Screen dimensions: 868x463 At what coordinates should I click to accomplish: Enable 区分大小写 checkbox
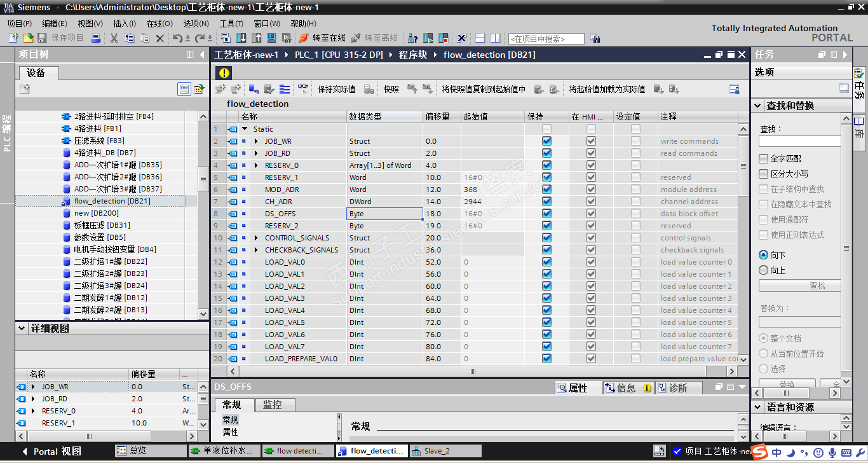click(x=764, y=174)
